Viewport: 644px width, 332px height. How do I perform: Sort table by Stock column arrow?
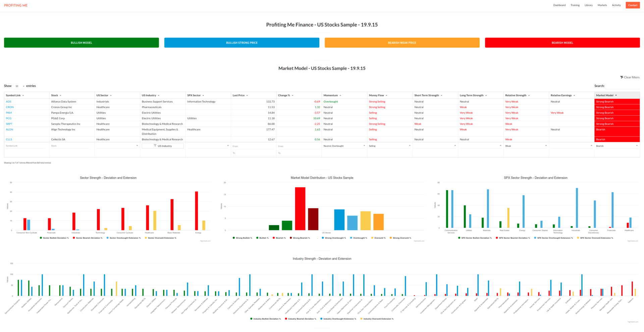pos(60,96)
